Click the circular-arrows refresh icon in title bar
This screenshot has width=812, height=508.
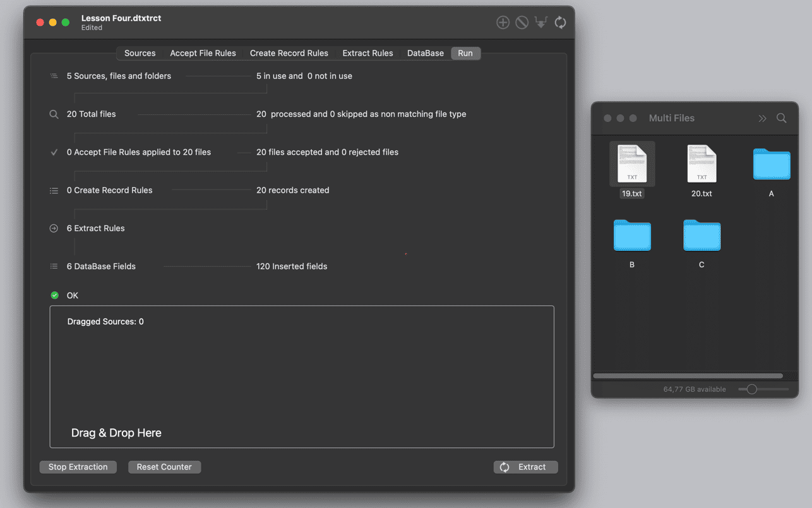tap(560, 23)
